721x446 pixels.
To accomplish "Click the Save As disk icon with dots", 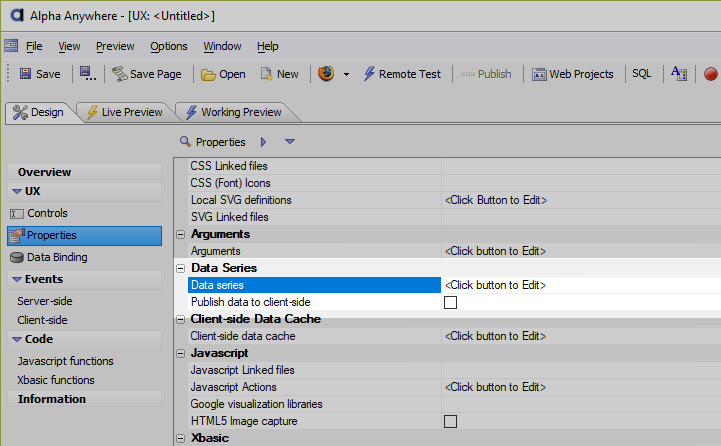I will point(87,74).
